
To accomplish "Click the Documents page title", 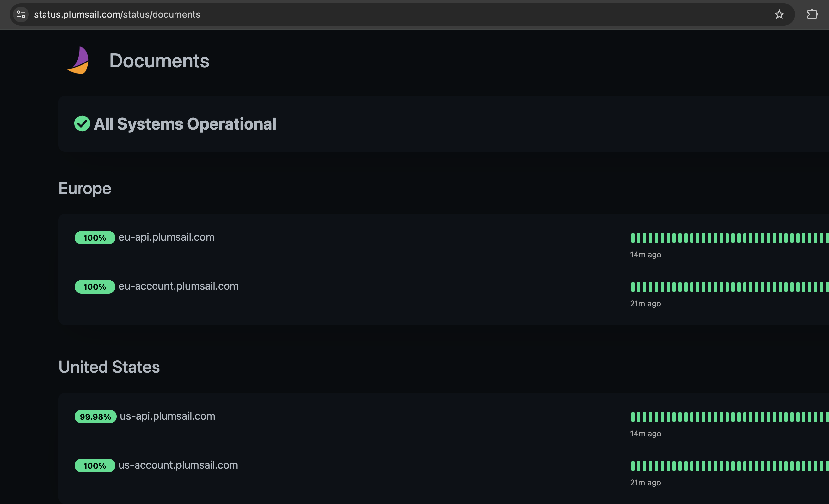I will [159, 61].
